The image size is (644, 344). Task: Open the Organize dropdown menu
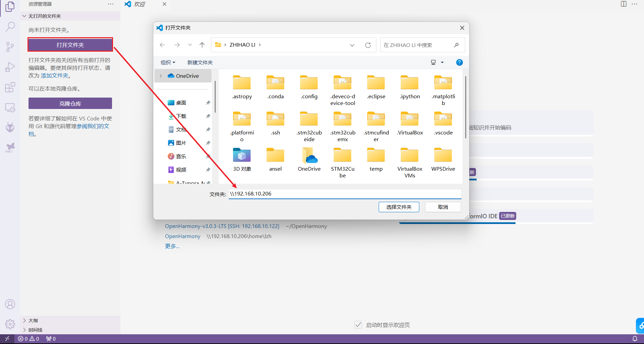pos(168,63)
